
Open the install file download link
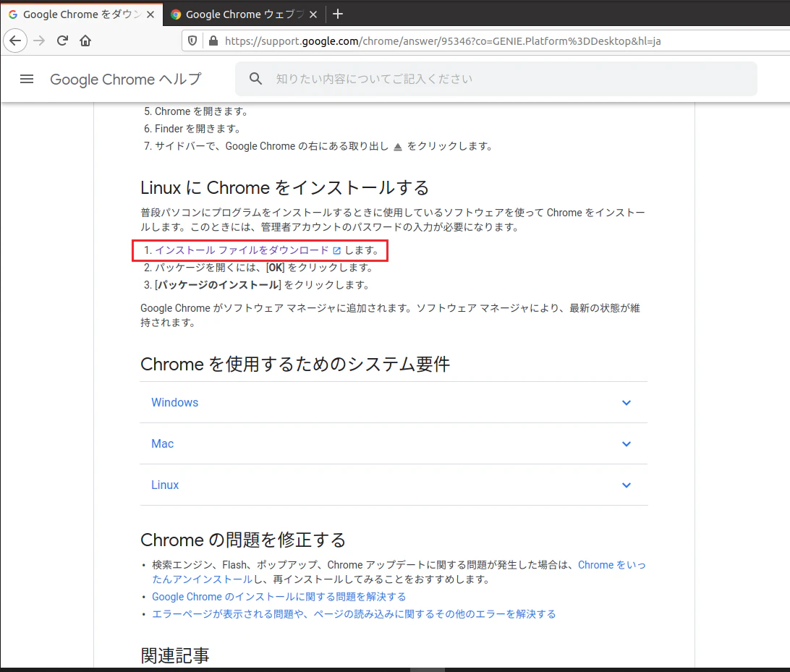(242, 250)
